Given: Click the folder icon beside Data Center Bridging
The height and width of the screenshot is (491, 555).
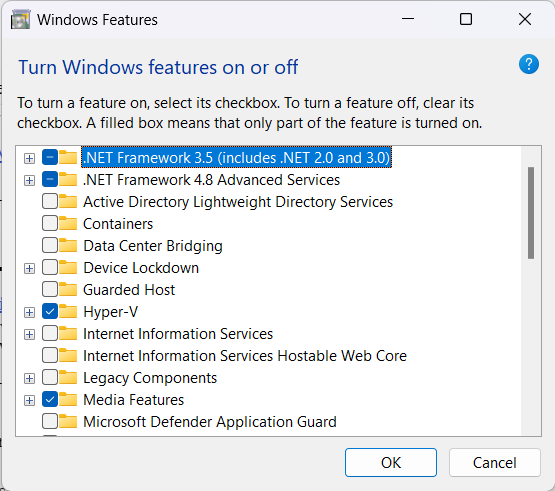Looking at the screenshot, I should (x=68, y=246).
